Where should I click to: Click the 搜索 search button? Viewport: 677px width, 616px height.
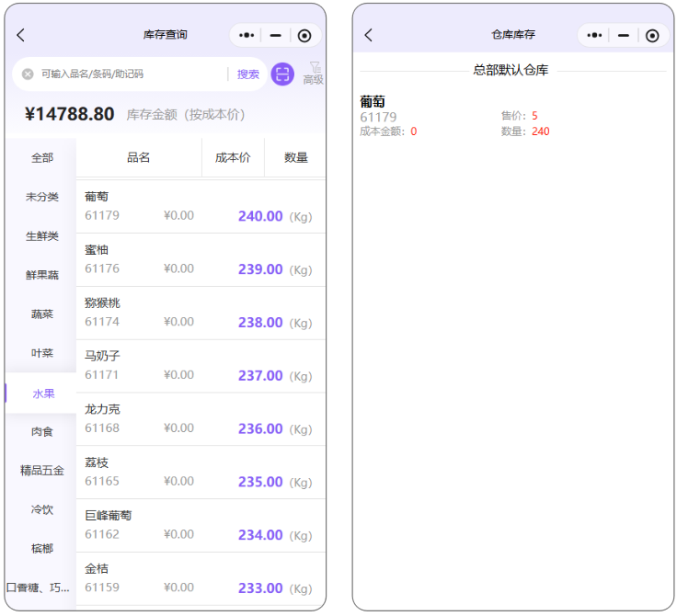click(x=248, y=74)
